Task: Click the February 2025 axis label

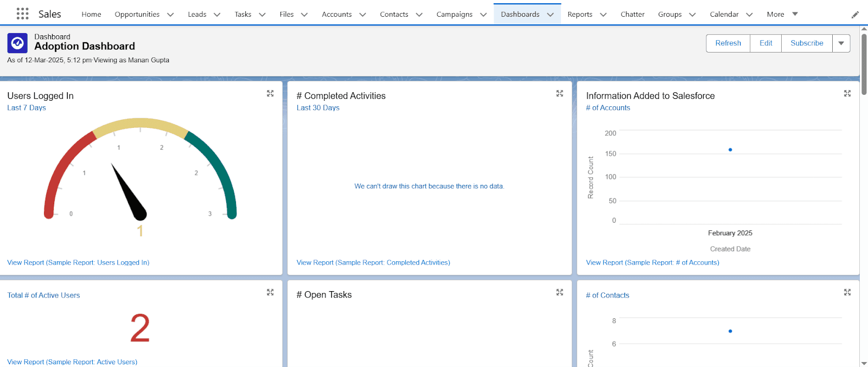Action: [x=730, y=233]
